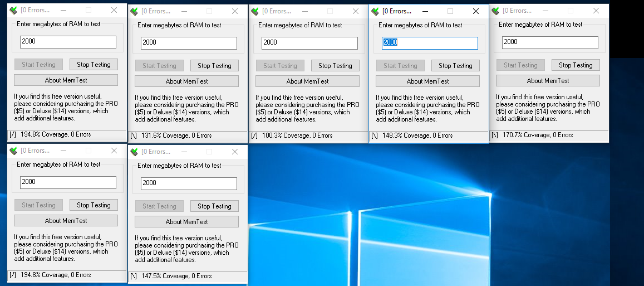Viewport: 644px width, 286px height.
Task: Click PRO/Deluxe purchase text in 148.3% coverage window
Action: coord(427,109)
